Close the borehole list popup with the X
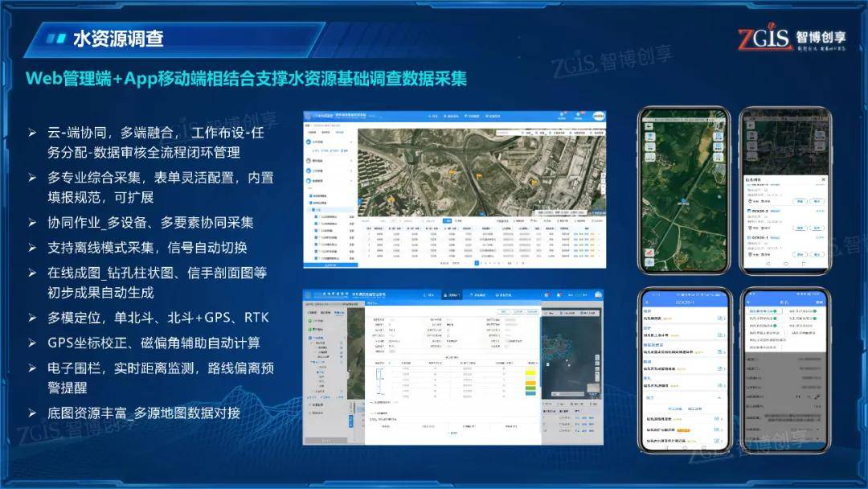This screenshot has height=489, width=868. point(821,179)
